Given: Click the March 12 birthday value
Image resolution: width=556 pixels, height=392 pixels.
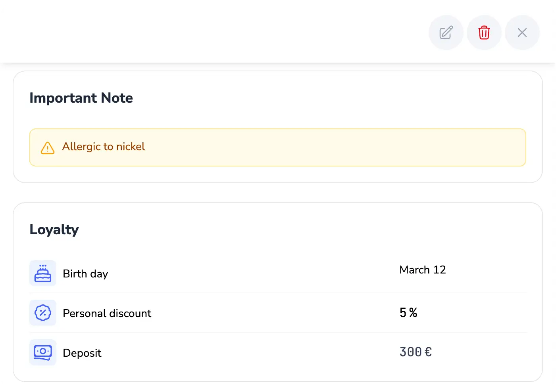Looking at the screenshot, I should 423,270.
